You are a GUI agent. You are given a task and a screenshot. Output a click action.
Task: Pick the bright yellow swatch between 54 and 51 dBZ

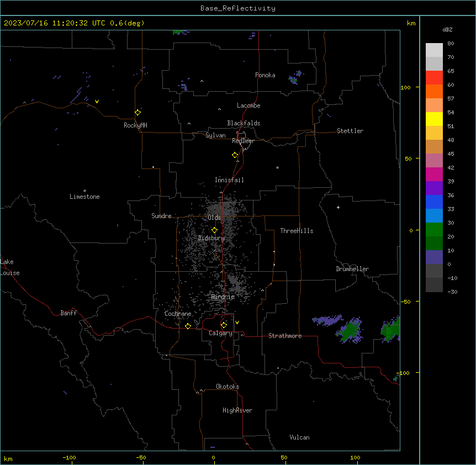434,119
